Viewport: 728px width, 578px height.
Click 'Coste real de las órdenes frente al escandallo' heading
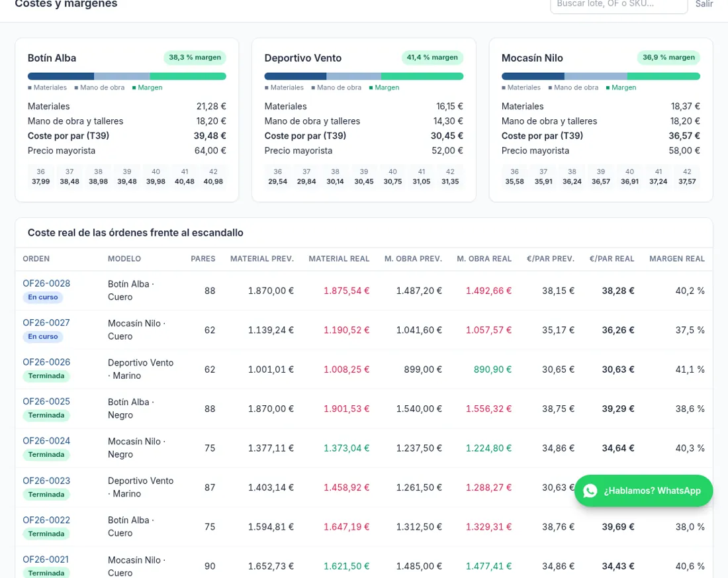(x=136, y=233)
